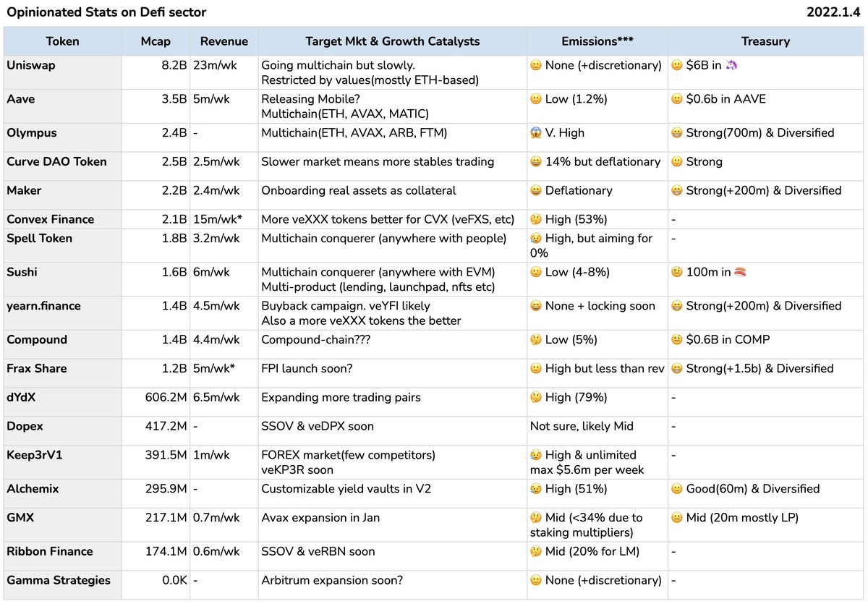Screen dimensions: 868x604
Task: Click the emoji beside Low (5%)
Action: (536, 340)
